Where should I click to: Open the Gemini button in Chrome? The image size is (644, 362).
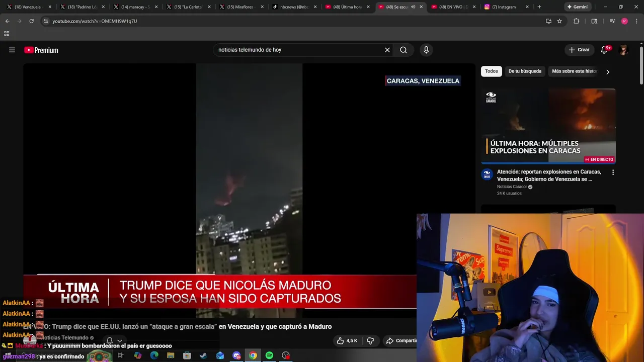pyautogui.click(x=577, y=7)
